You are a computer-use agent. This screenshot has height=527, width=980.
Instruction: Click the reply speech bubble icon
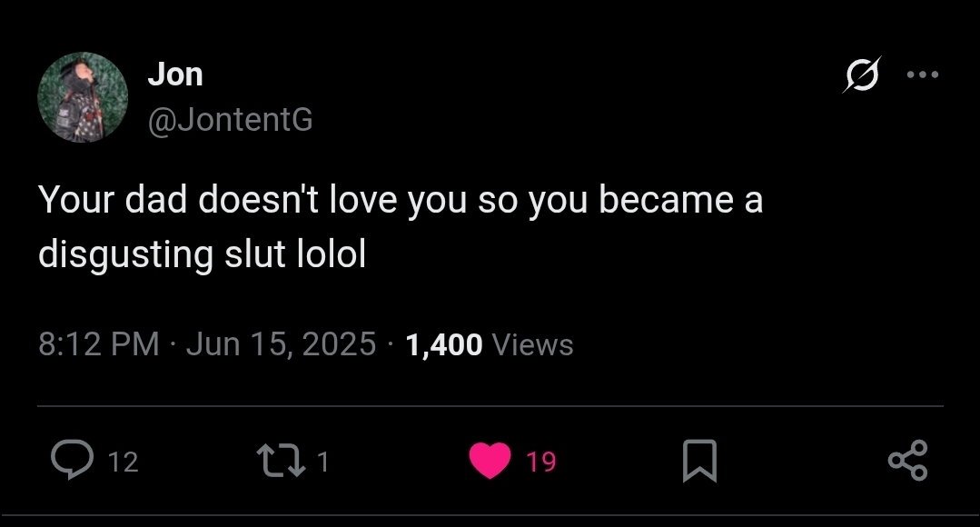coord(69,461)
